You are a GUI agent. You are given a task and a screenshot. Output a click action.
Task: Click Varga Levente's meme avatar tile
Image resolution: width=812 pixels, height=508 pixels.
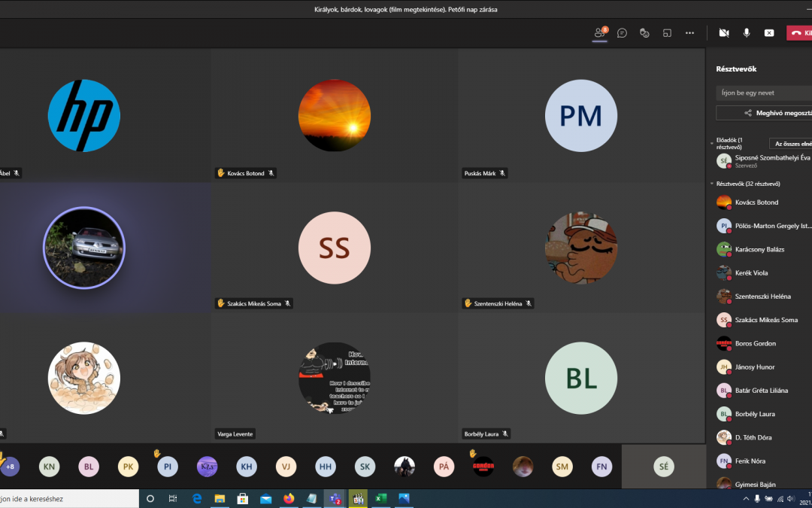(335, 378)
